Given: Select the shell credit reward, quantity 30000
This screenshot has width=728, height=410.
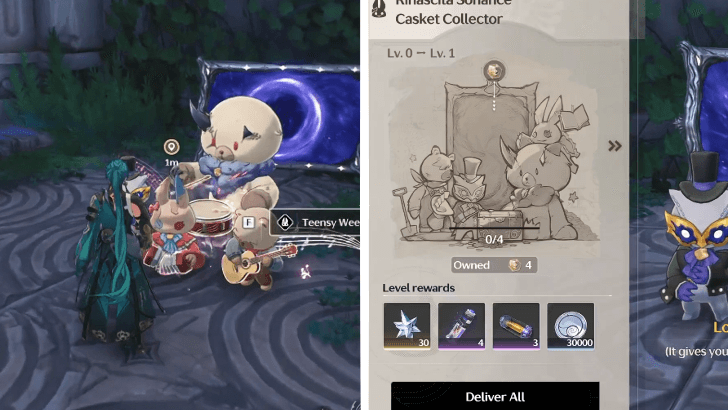Looking at the screenshot, I should 571,326.
